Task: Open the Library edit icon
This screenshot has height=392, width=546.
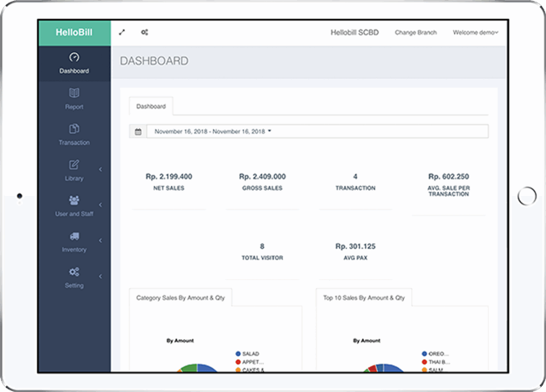Action: tap(74, 165)
